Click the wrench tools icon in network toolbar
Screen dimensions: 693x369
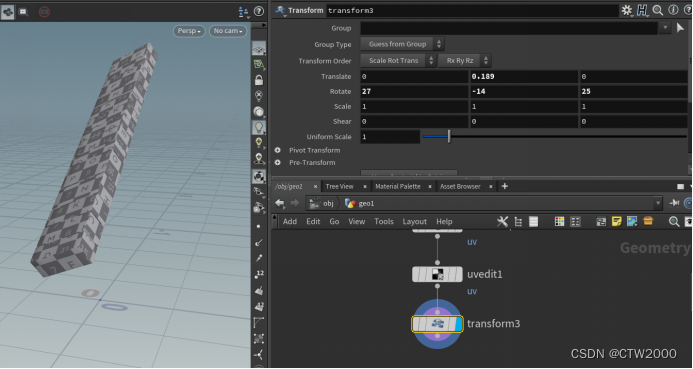(x=503, y=221)
